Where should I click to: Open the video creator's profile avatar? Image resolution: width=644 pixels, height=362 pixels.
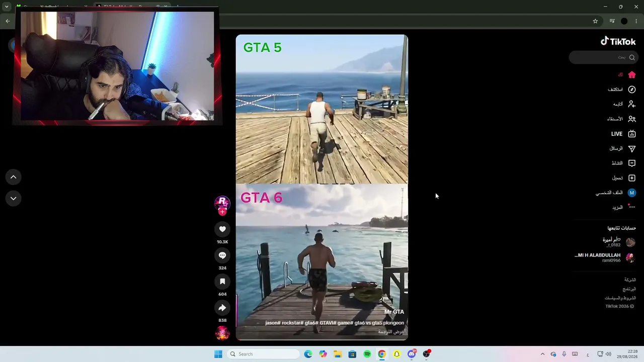(x=222, y=203)
